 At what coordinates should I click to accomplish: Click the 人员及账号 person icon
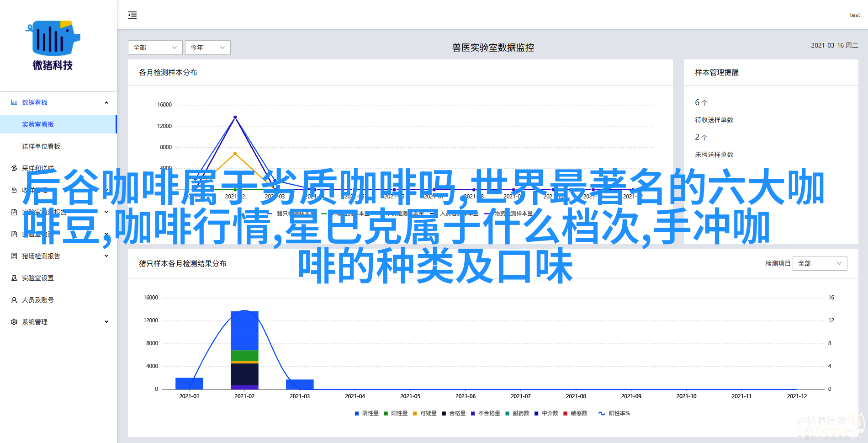point(14,300)
